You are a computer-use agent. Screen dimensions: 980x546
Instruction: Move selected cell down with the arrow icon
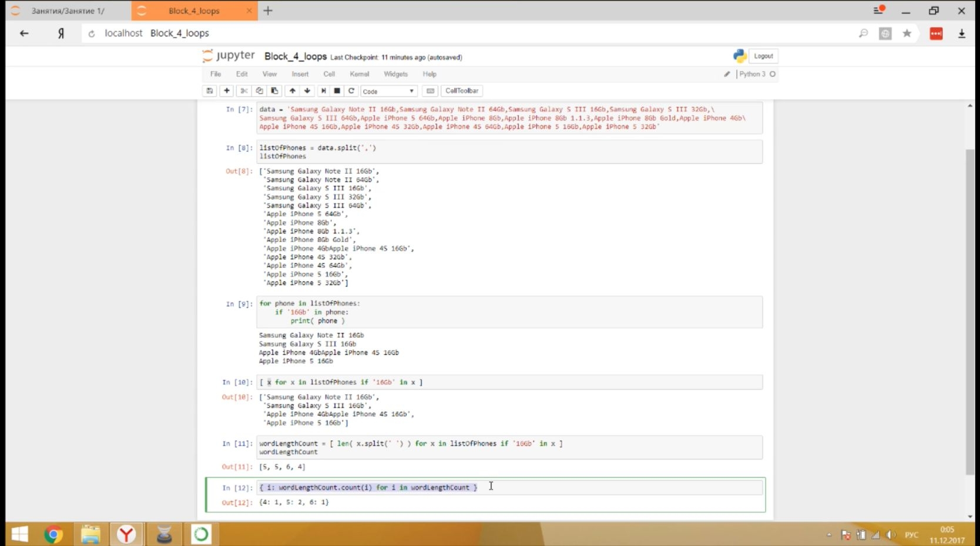click(307, 91)
